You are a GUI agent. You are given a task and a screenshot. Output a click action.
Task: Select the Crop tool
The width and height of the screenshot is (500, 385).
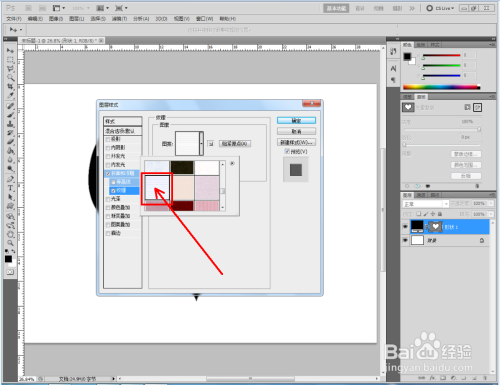click(x=10, y=87)
